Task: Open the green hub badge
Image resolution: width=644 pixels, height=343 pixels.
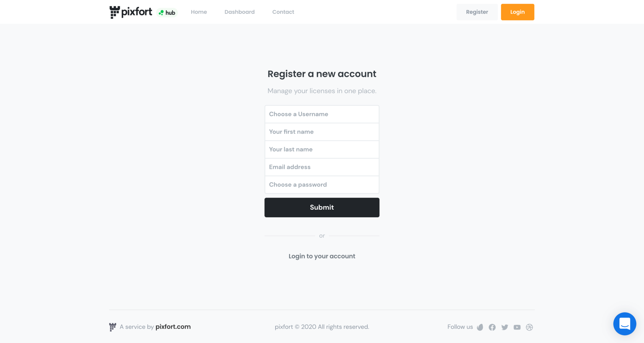Action: 167,12
